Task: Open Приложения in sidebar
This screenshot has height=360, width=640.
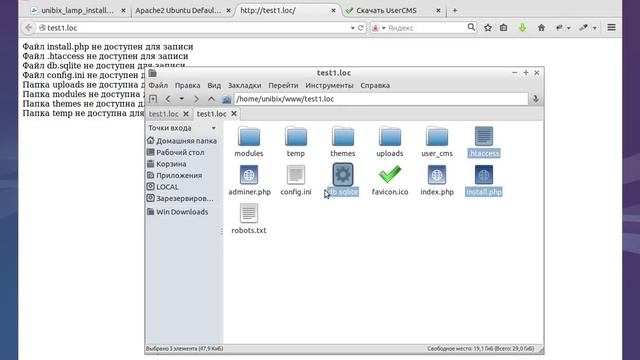Action: pyautogui.click(x=175, y=175)
